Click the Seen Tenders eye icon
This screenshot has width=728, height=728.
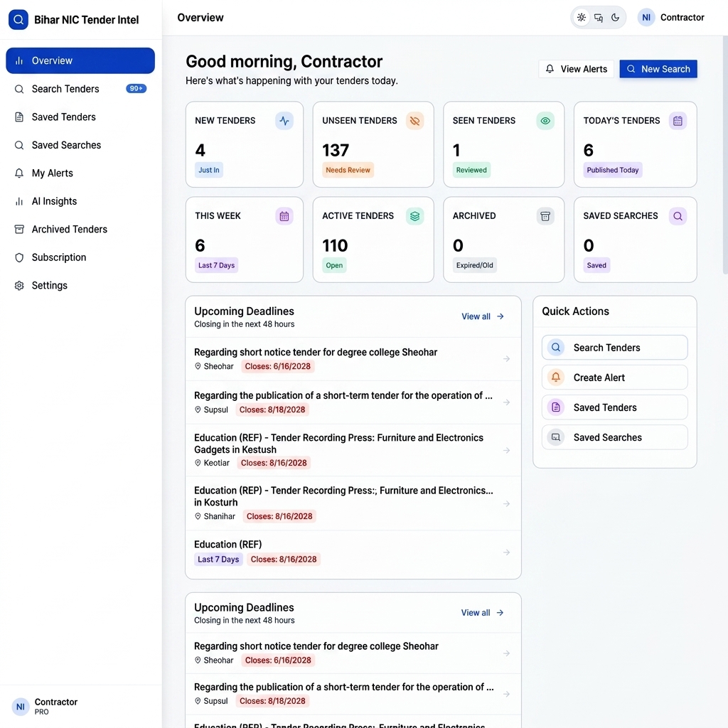point(545,121)
